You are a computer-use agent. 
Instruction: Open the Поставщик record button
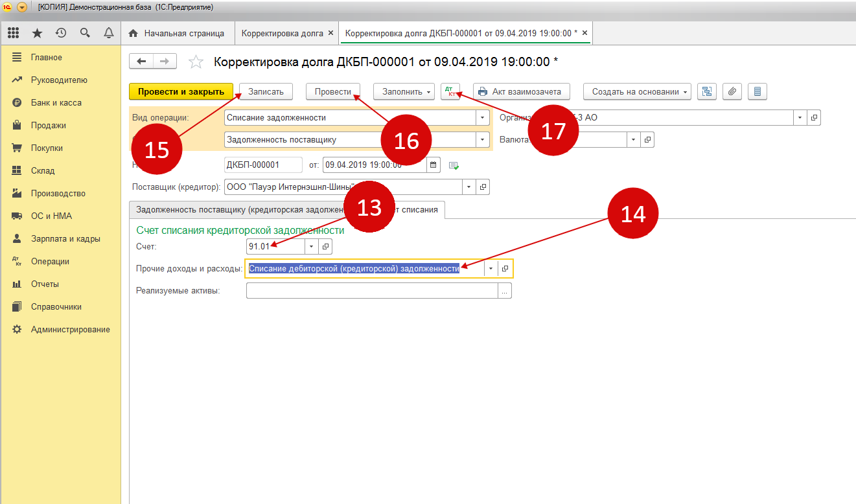click(x=483, y=187)
